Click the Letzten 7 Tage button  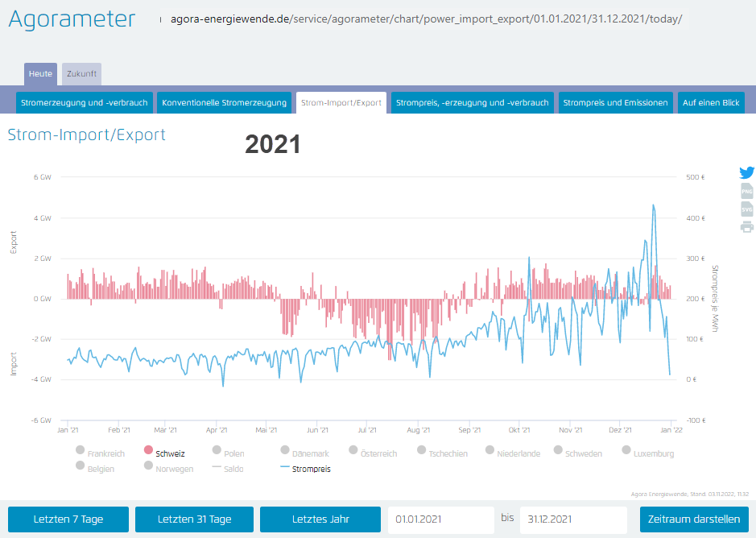pyautogui.click(x=68, y=519)
